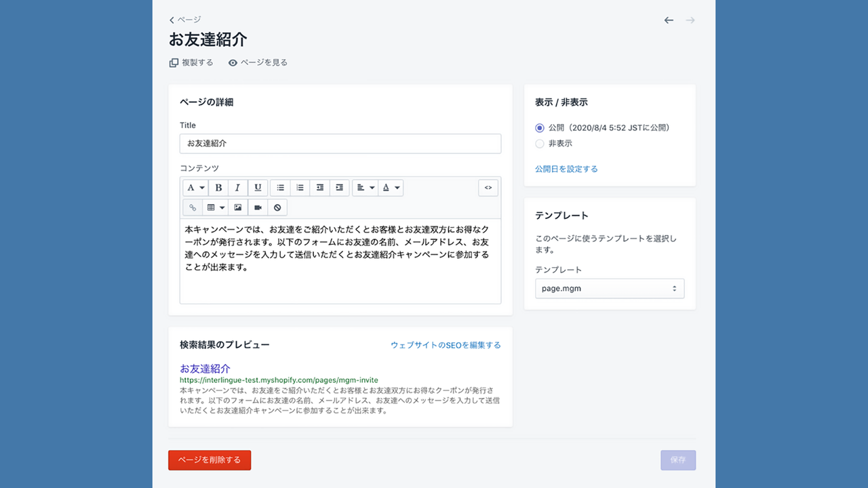Insert a bulleted list
Viewport: 868px width, 488px height.
pyautogui.click(x=280, y=188)
